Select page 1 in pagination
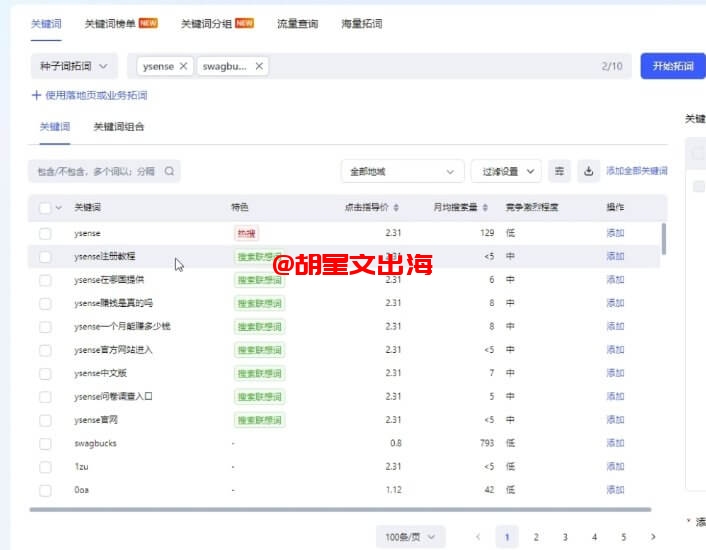The image size is (706, 550). [x=507, y=537]
